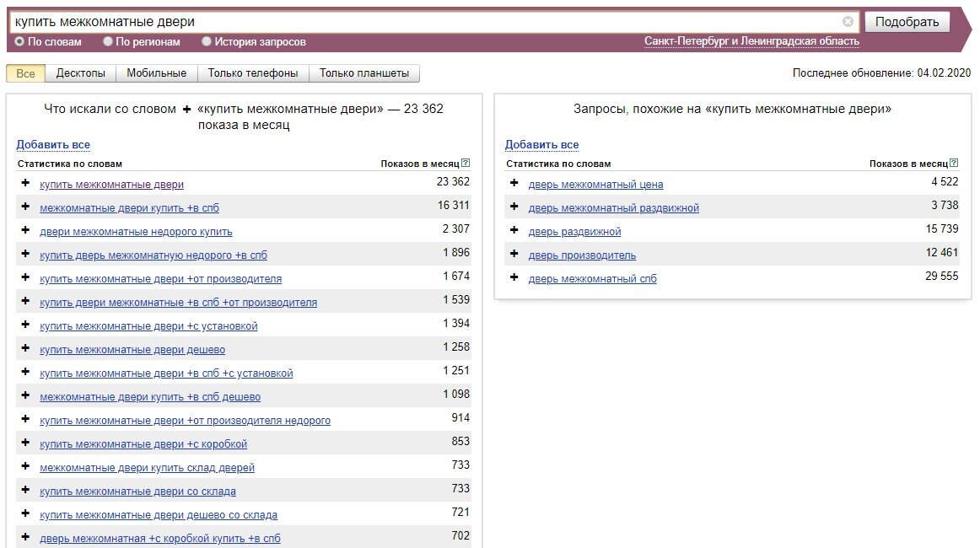Select the 'По регионам' radio button
Viewport: 980px width, 548px height.
[107, 41]
